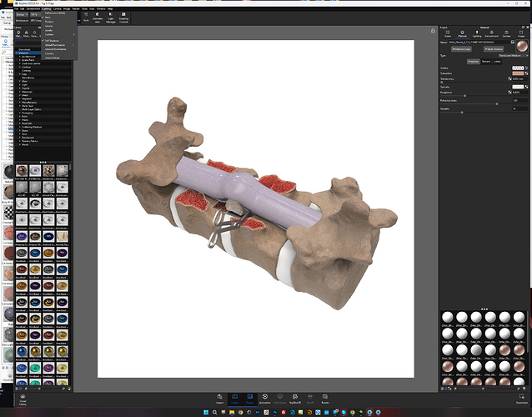The image size is (532, 417).
Task: Expand the Cloth and Leather folder
Action: (20, 63)
